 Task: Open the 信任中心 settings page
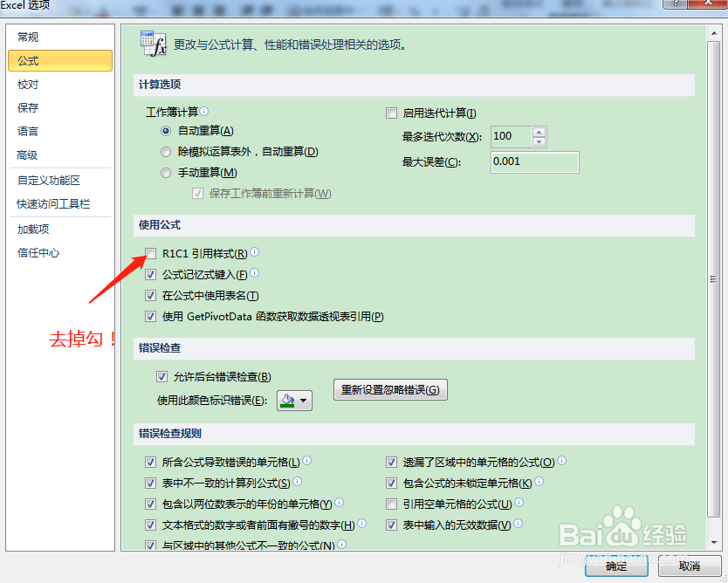(x=38, y=253)
